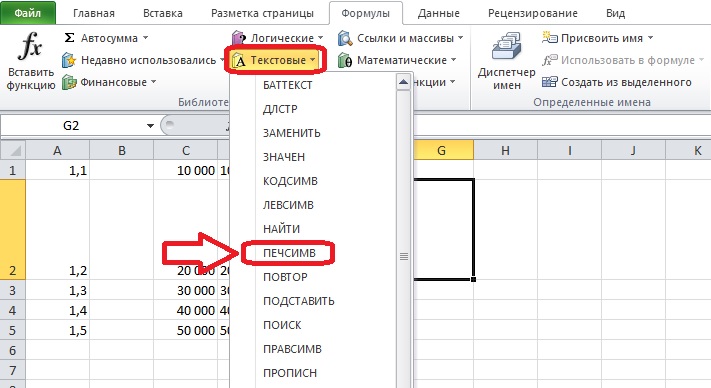The height and width of the screenshot is (388, 711).
Task: Expand the Name Box dropdown arrow
Action: [150, 126]
